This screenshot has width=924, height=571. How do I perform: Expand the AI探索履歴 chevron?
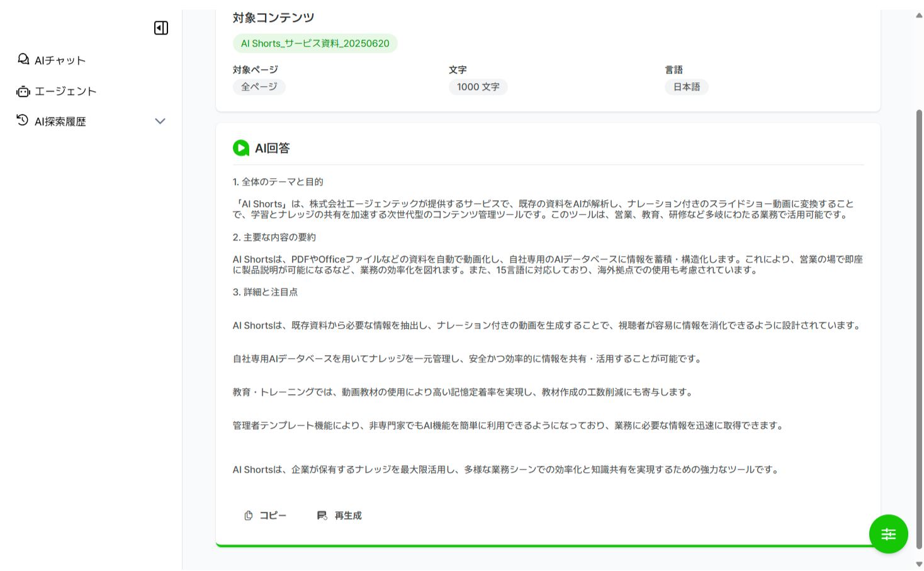tap(160, 121)
